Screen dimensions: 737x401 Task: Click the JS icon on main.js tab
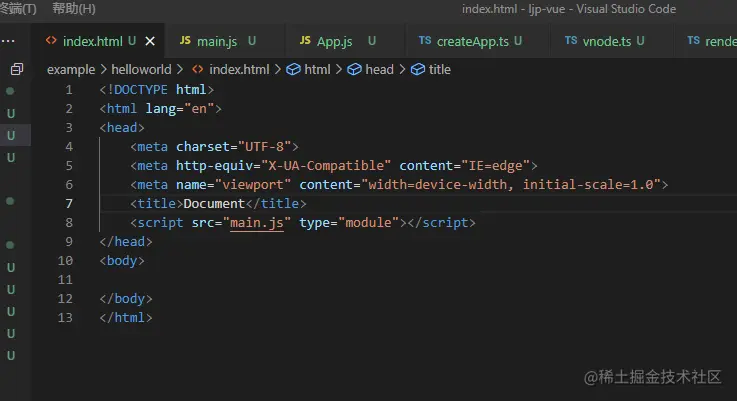click(x=185, y=40)
